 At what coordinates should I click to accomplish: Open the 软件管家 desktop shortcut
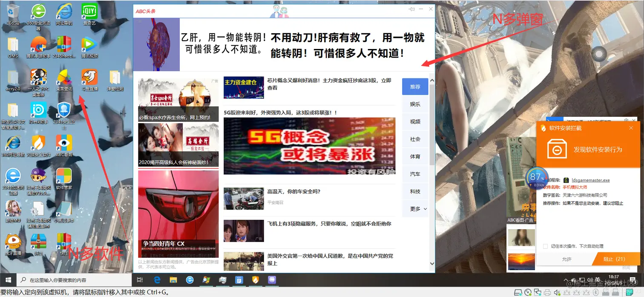coord(64,179)
